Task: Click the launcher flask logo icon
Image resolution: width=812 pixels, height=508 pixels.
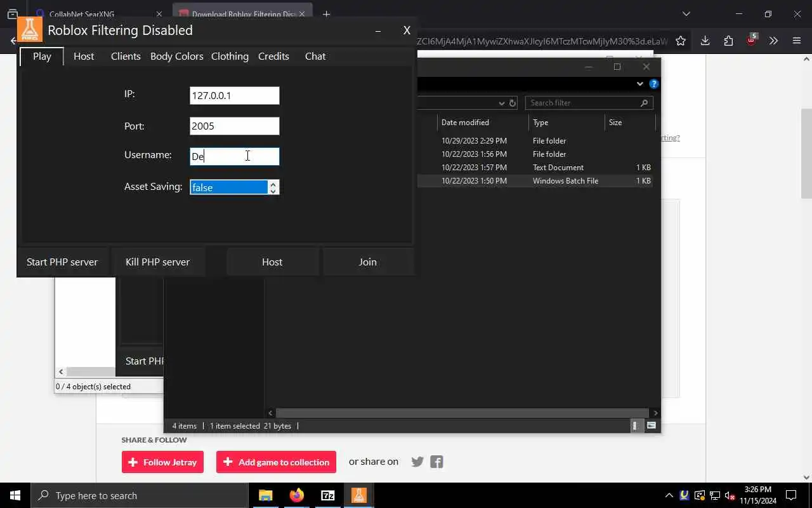Action: (x=30, y=29)
